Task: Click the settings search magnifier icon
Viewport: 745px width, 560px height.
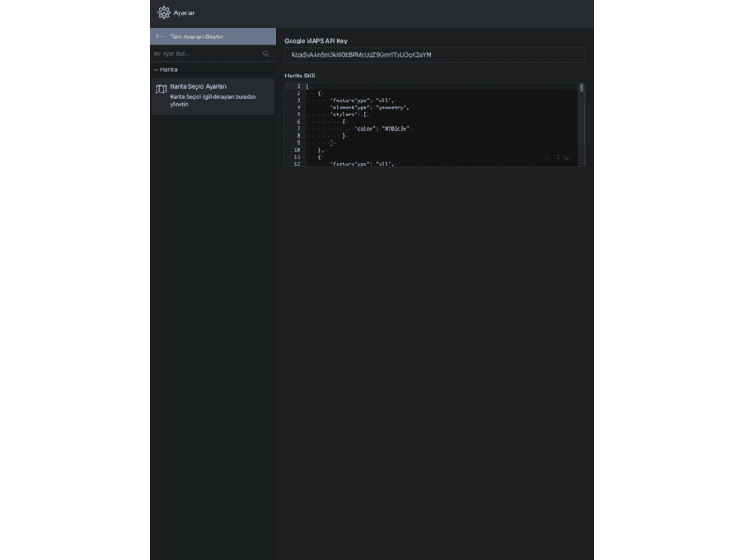Action: (266, 53)
